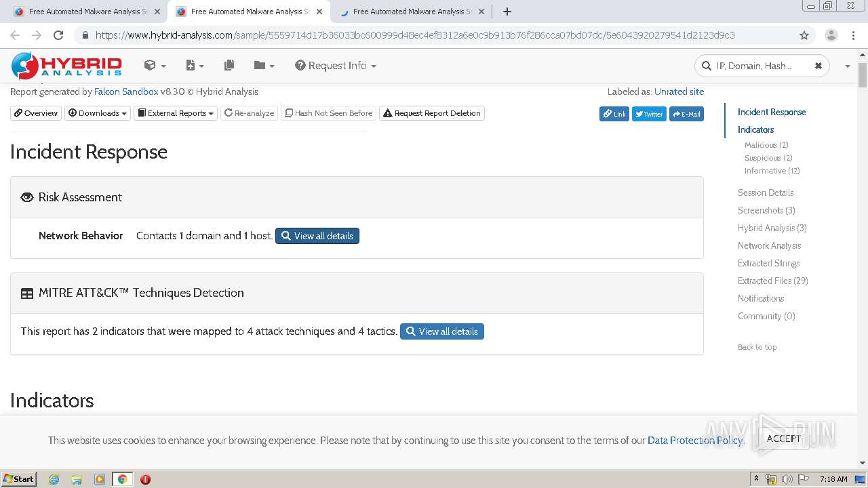Click the file collection copy icon
This screenshot has width=868, height=488.
coord(229,66)
